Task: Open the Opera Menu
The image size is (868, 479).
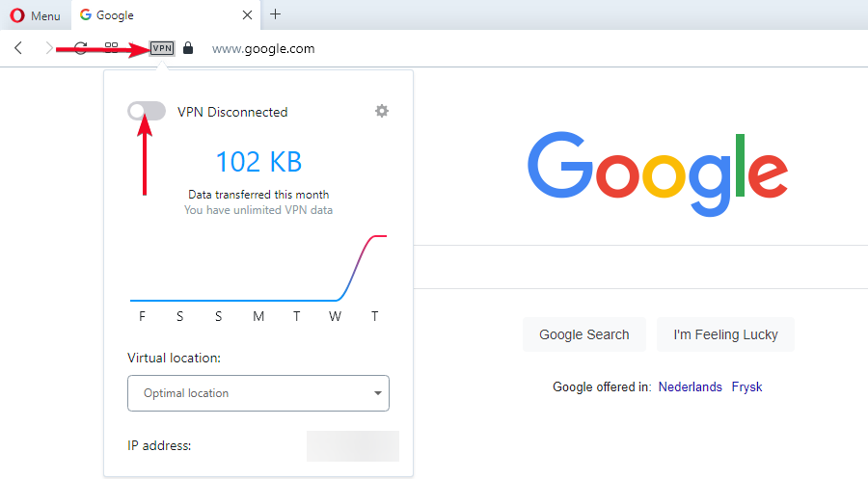Action: [x=35, y=15]
